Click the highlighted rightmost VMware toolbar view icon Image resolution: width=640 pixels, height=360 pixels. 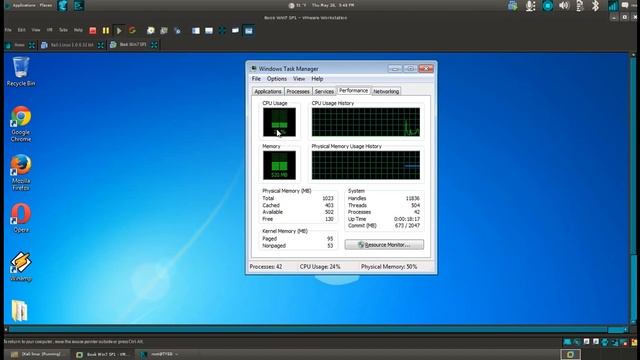coord(249,31)
